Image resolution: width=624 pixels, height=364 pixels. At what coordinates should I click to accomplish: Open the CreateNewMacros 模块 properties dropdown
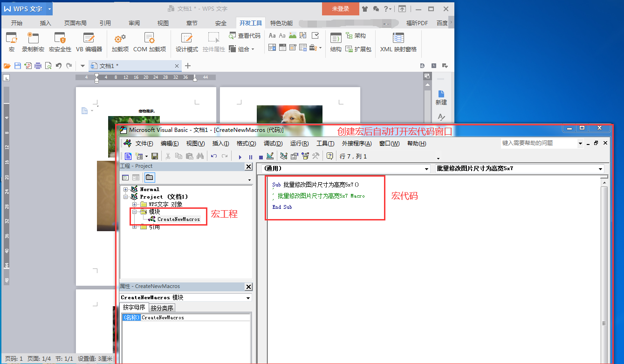click(248, 298)
